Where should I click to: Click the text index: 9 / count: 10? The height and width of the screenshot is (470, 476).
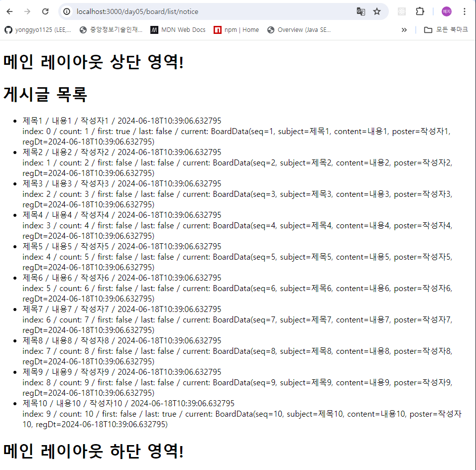tap(58, 414)
